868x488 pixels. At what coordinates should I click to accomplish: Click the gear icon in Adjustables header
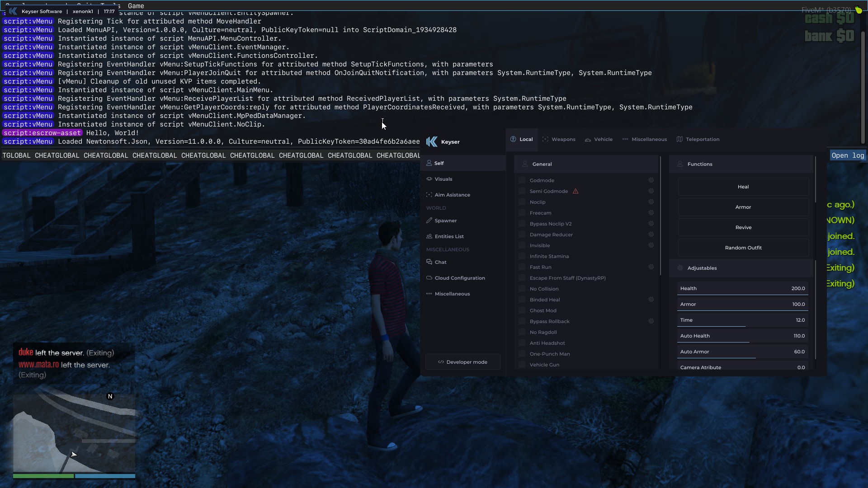pyautogui.click(x=680, y=268)
